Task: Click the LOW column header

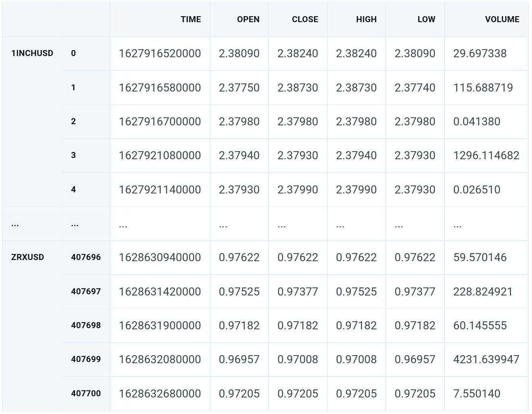Action: click(426, 19)
